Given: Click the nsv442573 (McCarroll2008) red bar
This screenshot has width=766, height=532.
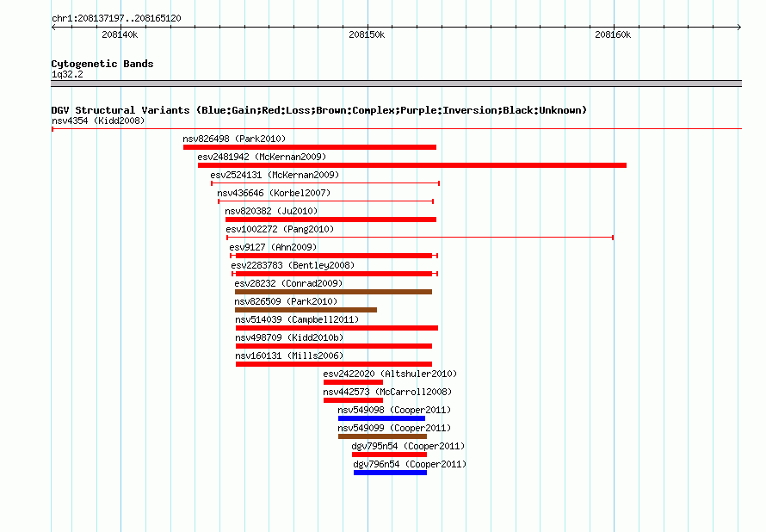Looking at the screenshot, I should tap(353, 400).
